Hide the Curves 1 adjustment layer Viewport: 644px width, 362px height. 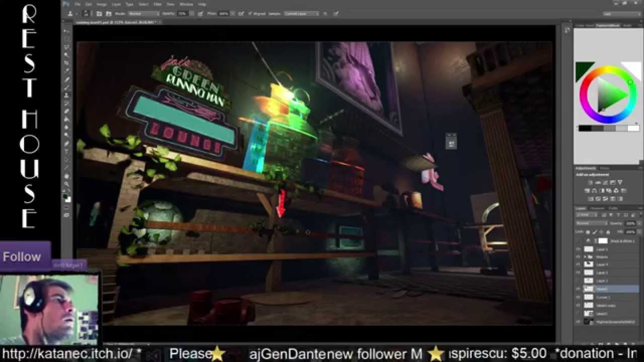pyautogui.click(x=578, y=297)
